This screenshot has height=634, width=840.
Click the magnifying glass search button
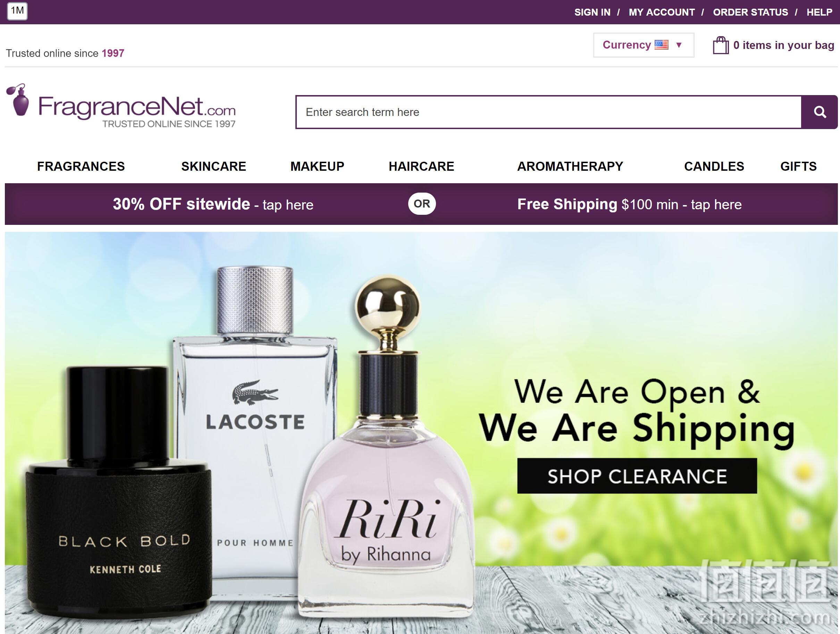(x=820, y=112)
